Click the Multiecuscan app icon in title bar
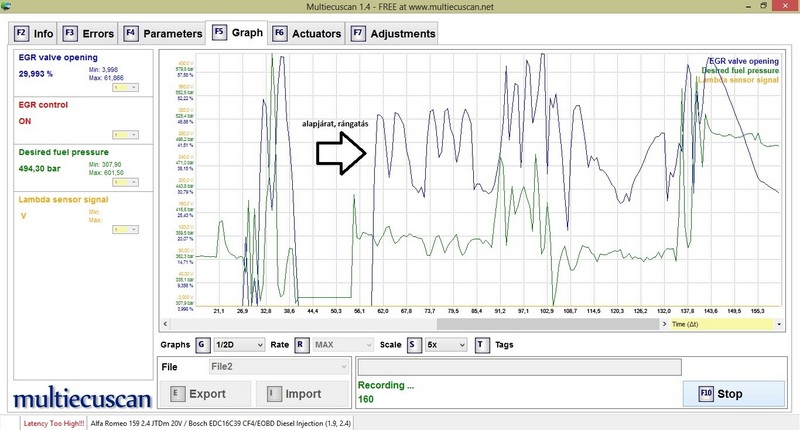The image size is (800, 430). pos(8,9)
